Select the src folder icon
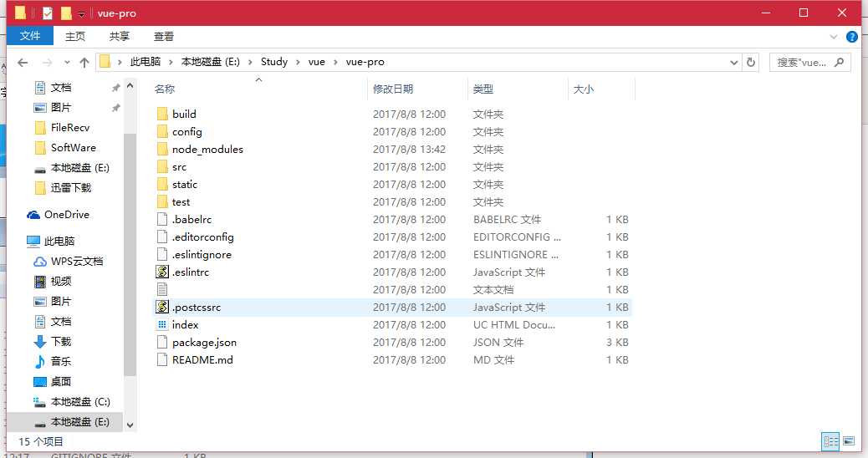Screen dimensions: 868x458 pos(162,167)
